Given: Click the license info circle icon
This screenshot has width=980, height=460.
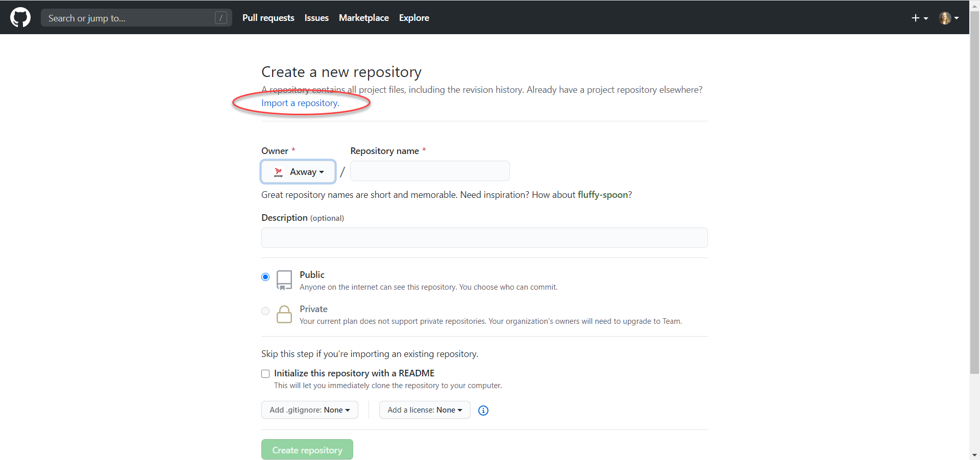Looking at the screenshot, I should click(483, 411).
